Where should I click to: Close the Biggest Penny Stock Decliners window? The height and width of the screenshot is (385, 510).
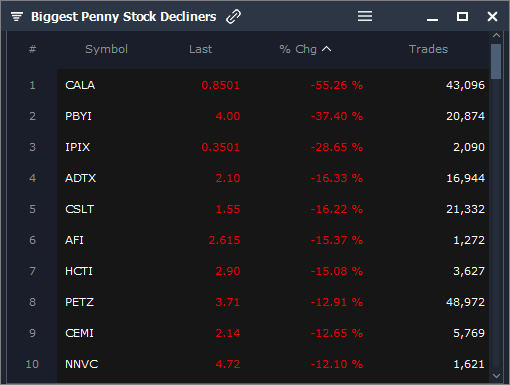[x=492, y=16]
